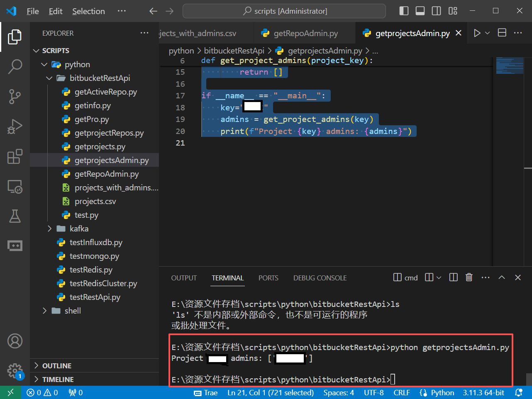Go forward in navigation history
The image size is (532, 399).
tap(169, 11)
